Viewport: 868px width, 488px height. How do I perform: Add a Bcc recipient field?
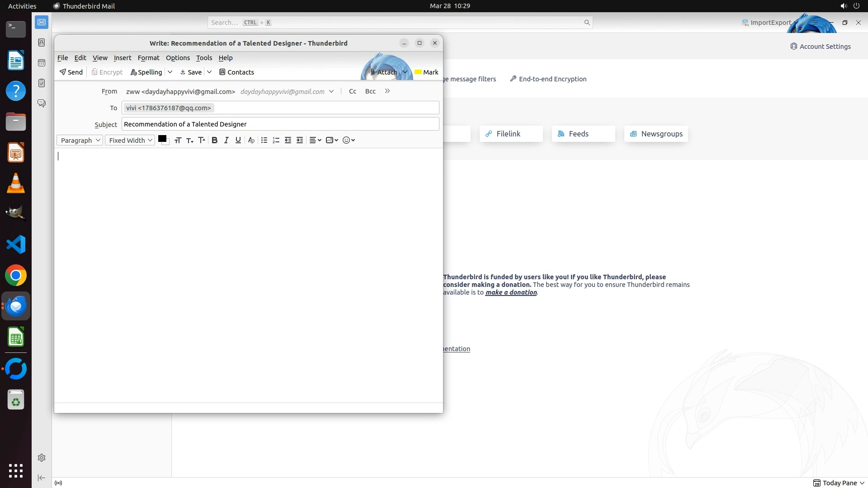(370, 91)
